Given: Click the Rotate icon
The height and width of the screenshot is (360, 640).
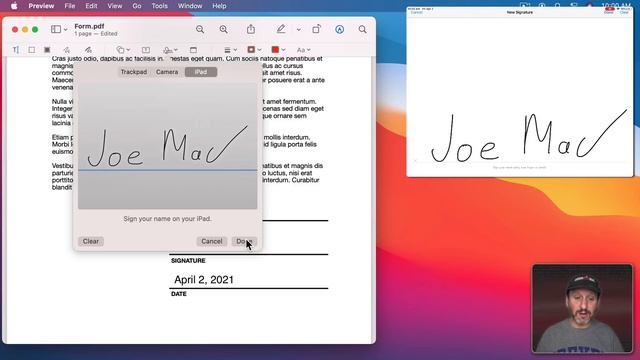Looking at the screenshot, I should [316, 29].
